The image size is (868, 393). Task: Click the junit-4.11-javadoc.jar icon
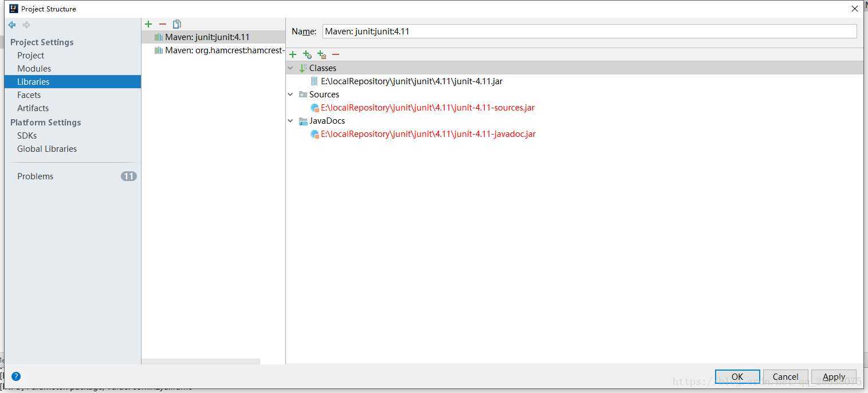pos(315,134)
